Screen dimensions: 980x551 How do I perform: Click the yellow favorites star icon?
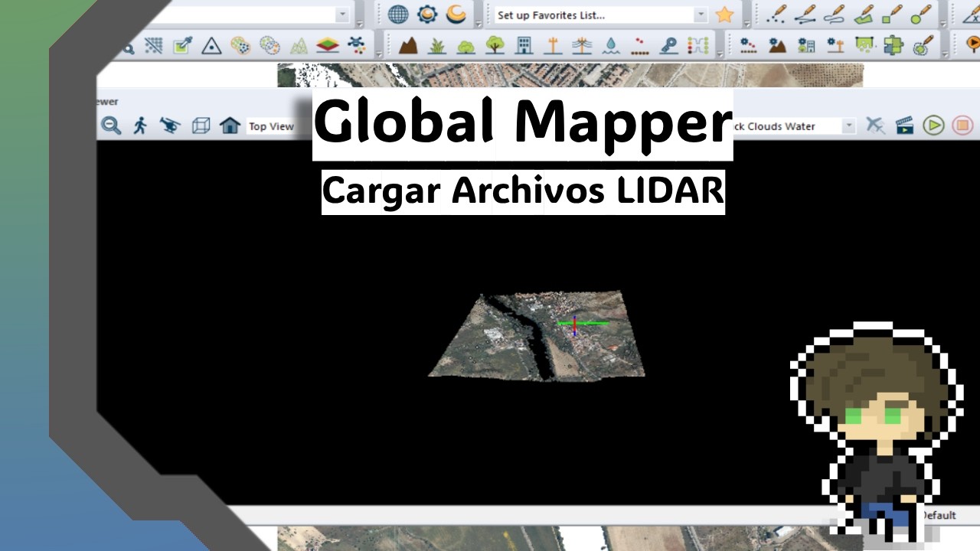click(724, 15)
